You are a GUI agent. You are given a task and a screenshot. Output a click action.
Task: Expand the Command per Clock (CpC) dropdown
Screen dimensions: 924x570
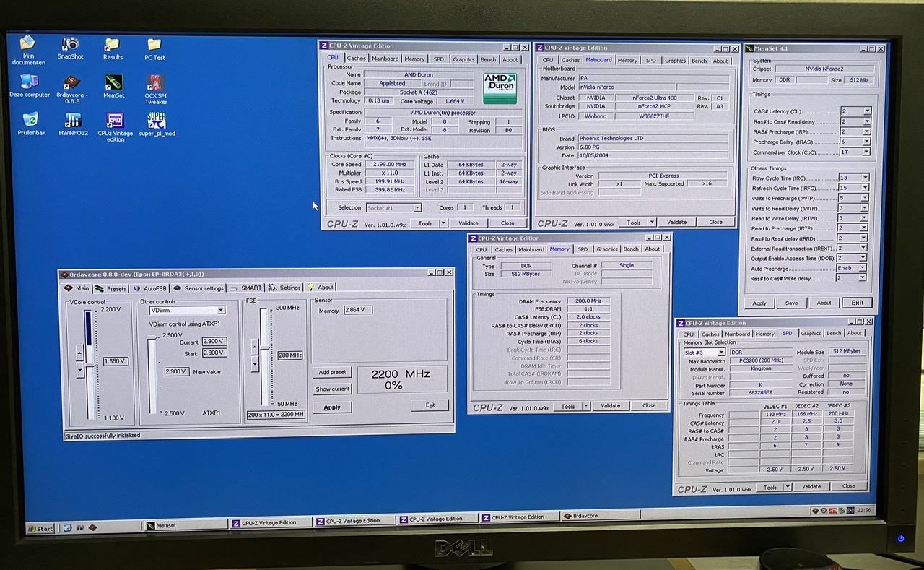(867, 152)
